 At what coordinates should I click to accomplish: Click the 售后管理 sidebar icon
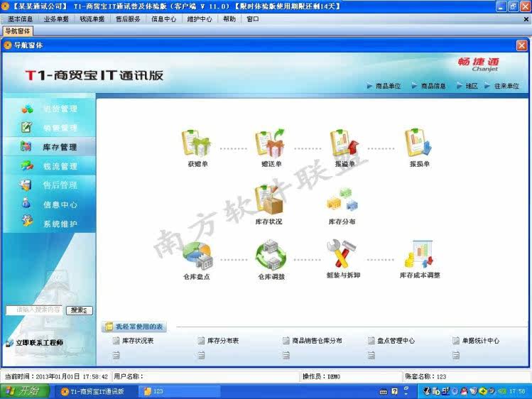26,185
